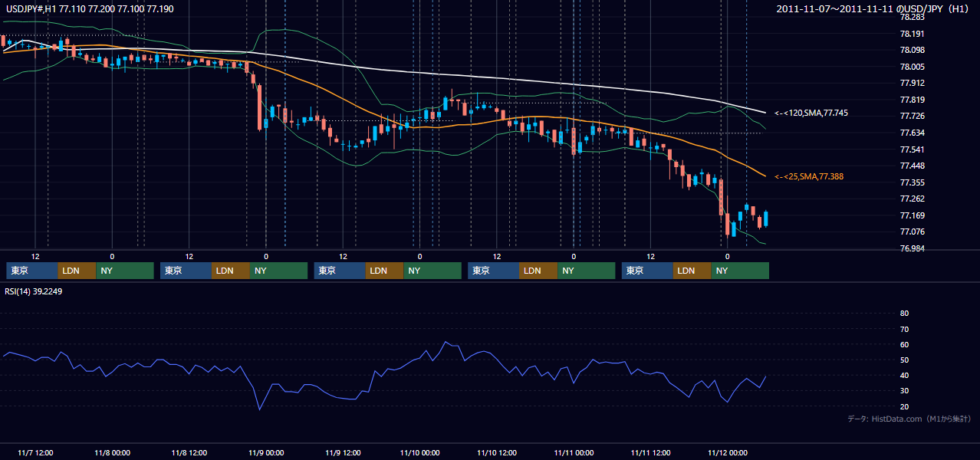Click the RSI(14) 39.2249 indicator label

tap(34, 291)
